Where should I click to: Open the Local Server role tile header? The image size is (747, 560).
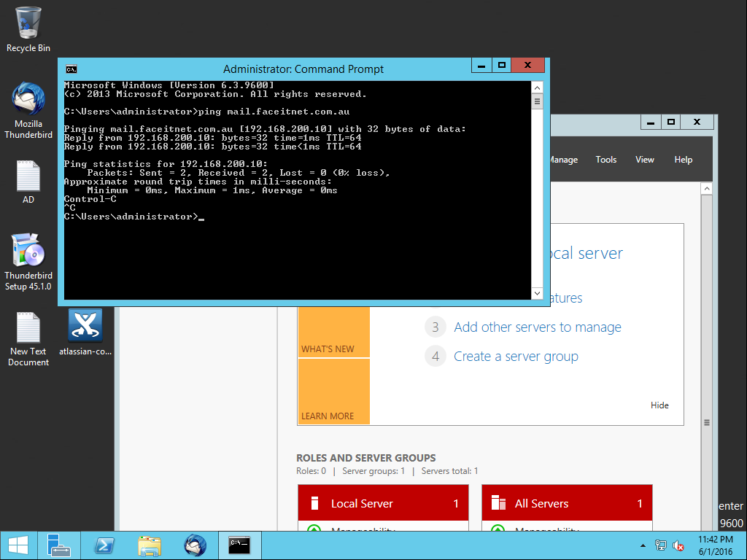383,503
